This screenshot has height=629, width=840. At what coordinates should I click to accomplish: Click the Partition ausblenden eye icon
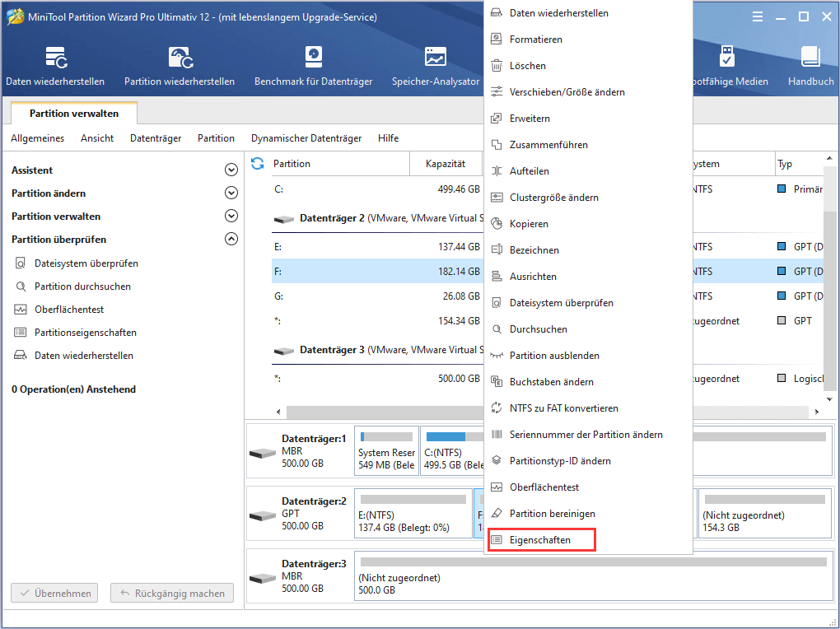[x=497, y=355]
